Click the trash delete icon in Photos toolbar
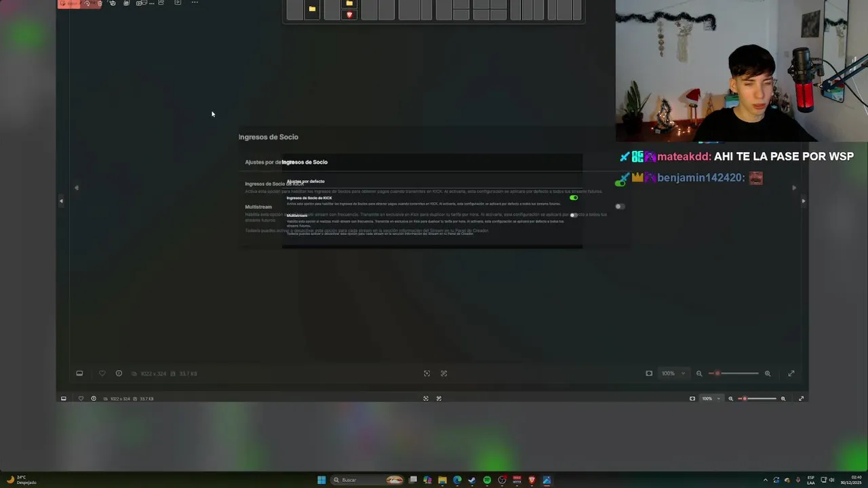The width and height of the screenshot is (868, 488). point(100,3)
